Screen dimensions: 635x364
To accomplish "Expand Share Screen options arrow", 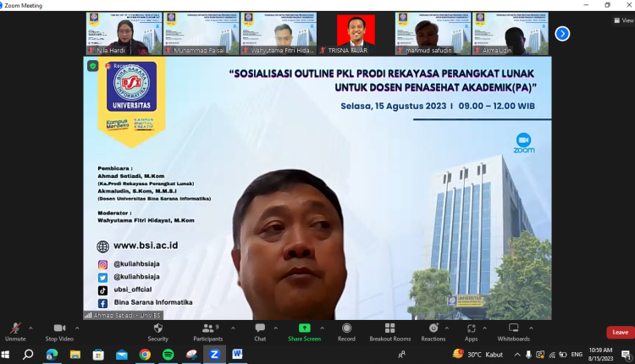I will [323, 328].
